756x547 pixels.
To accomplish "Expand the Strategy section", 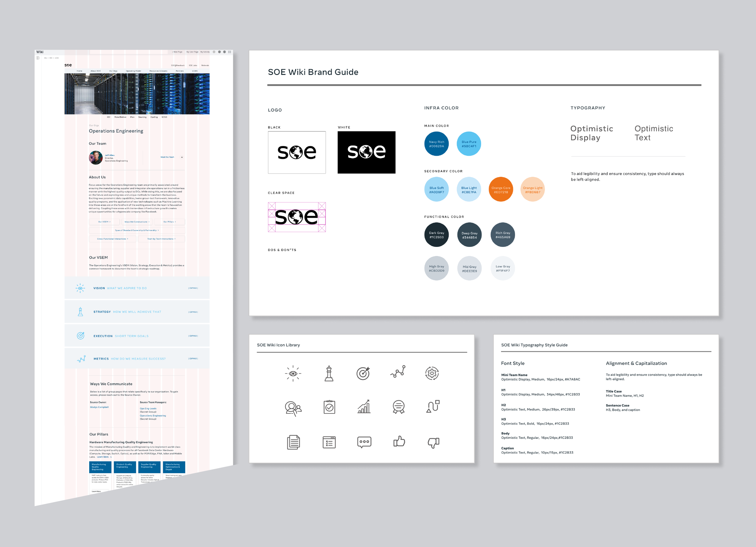I will (193, 312).
